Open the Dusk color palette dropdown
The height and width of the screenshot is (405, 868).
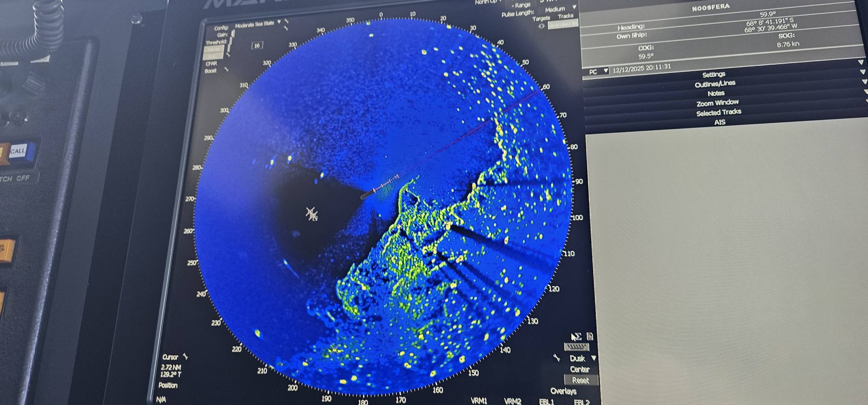pyautogui.click(x=593, y=358)
